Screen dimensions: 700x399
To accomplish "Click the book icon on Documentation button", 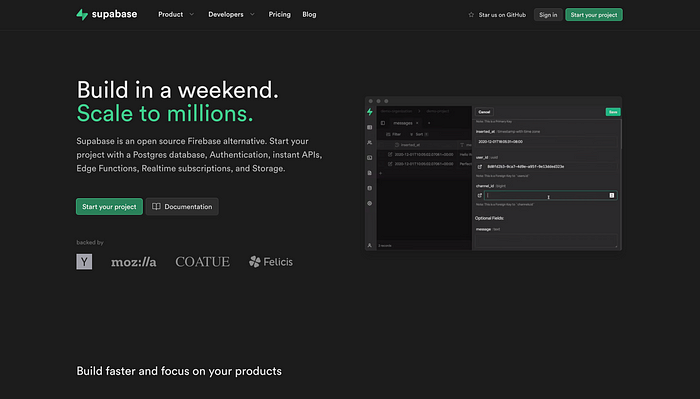I will click(156, 207).
